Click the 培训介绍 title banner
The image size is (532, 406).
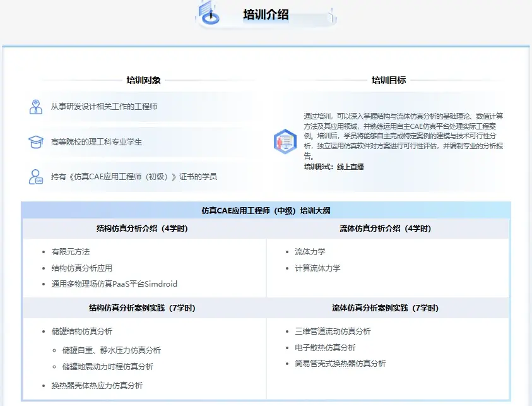click(266, 15)
